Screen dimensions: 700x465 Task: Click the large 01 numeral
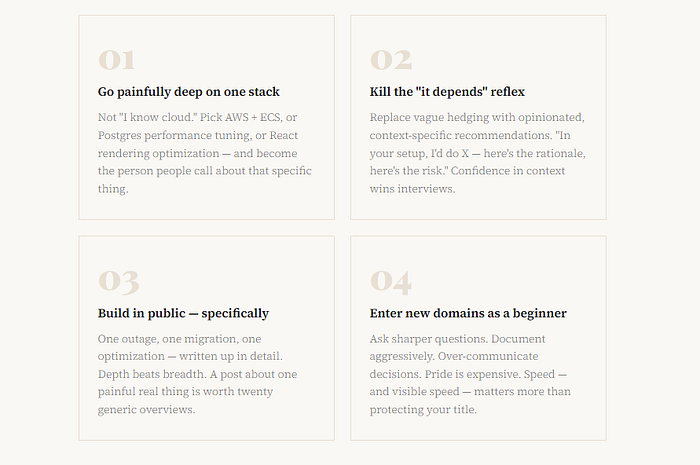point(117,60)
